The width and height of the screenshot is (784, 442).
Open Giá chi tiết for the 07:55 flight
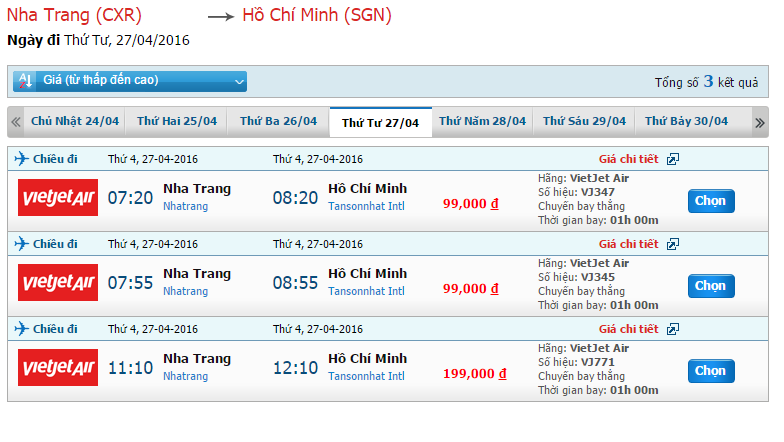point(628,244)
